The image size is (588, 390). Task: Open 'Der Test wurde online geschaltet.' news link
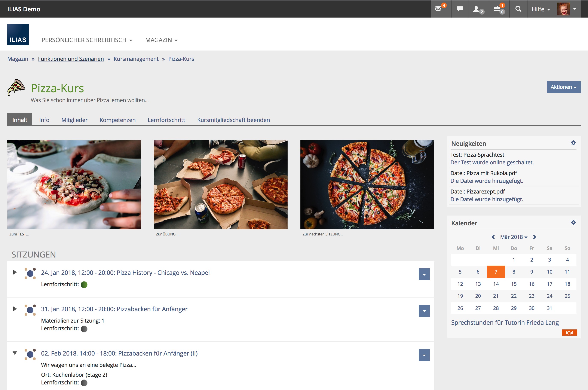tap(492, 162)
